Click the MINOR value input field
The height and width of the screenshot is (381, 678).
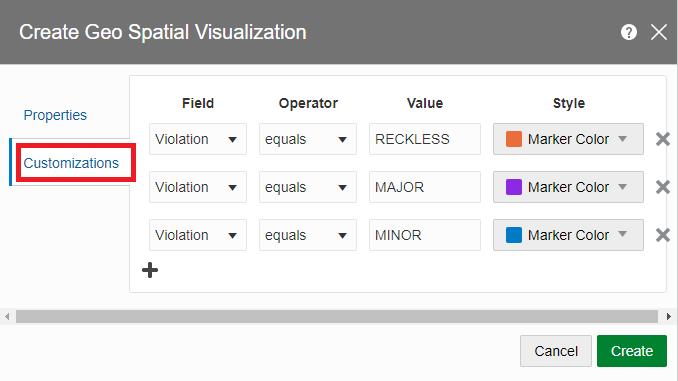click(425, 235)
